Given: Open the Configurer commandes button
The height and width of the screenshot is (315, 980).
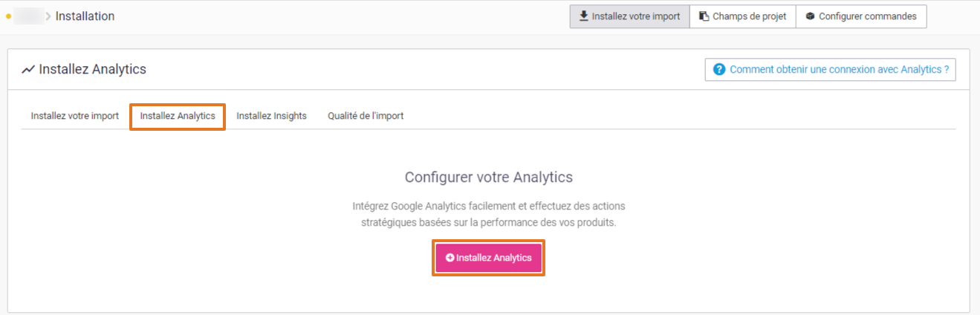Looking at the screenshot, I should pos(861,16).
